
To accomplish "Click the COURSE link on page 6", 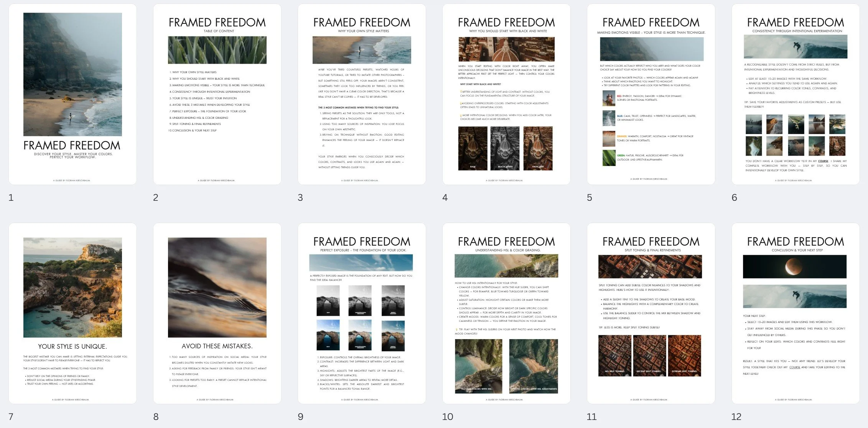I will (823, 161).
